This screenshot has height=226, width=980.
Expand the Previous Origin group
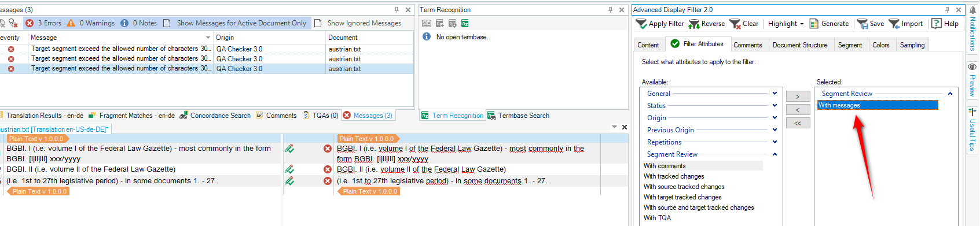(x=775, y=130)
